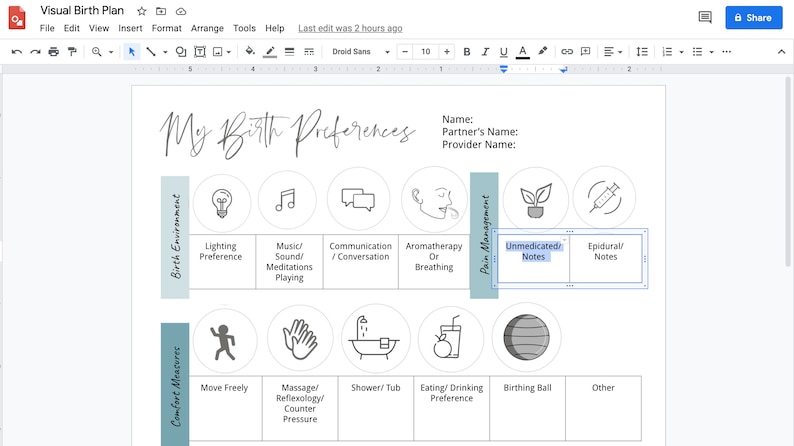Click the blue Share button
The width and height of the screenshot is (794, 446).
pos(753,18)
